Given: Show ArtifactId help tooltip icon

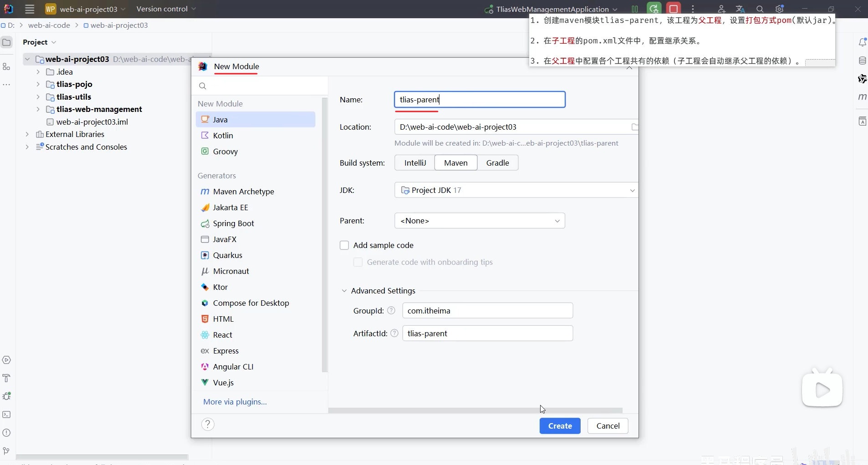Looking at the screenshot, I should [x=394, y=333].
